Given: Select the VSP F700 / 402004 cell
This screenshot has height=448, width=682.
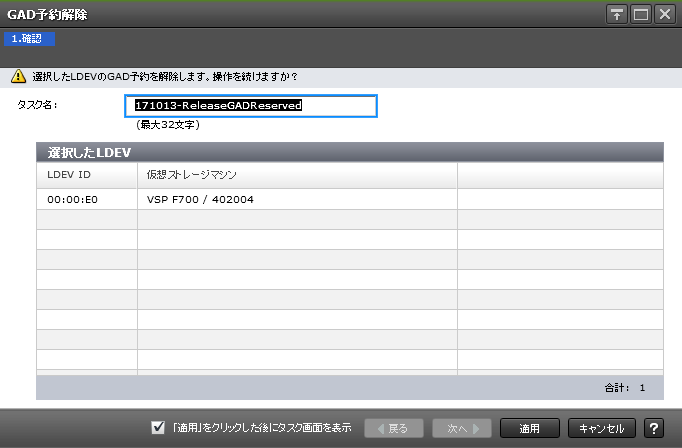Looking at the screenshot, I should pyautogui.click(x=298, y=200).
